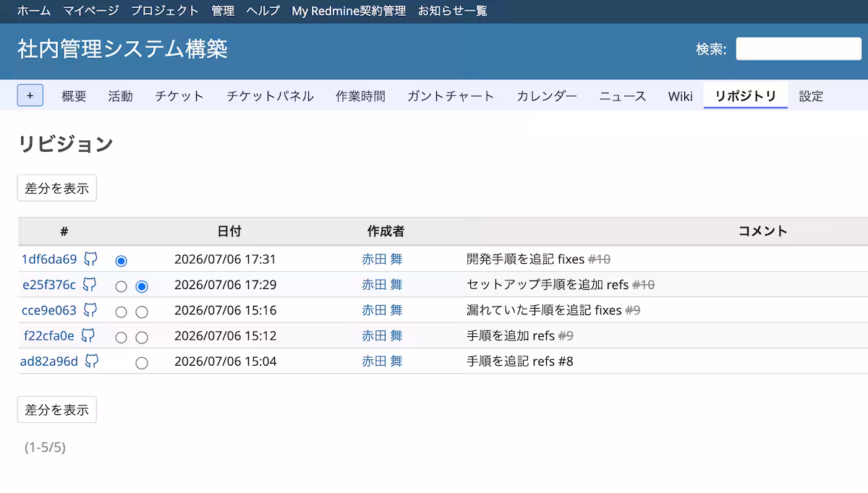Switch to カレンダー tab
Viewport: 868px width, 493px height.
547,96
